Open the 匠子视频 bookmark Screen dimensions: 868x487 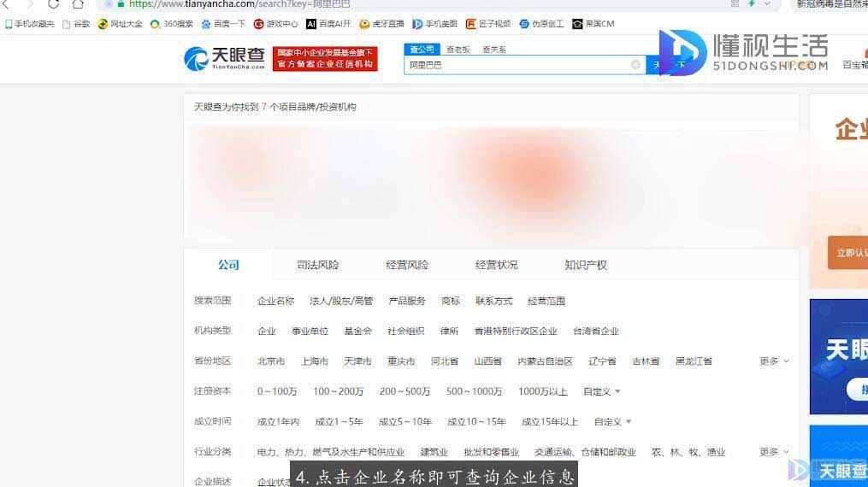tap(488, 24)
